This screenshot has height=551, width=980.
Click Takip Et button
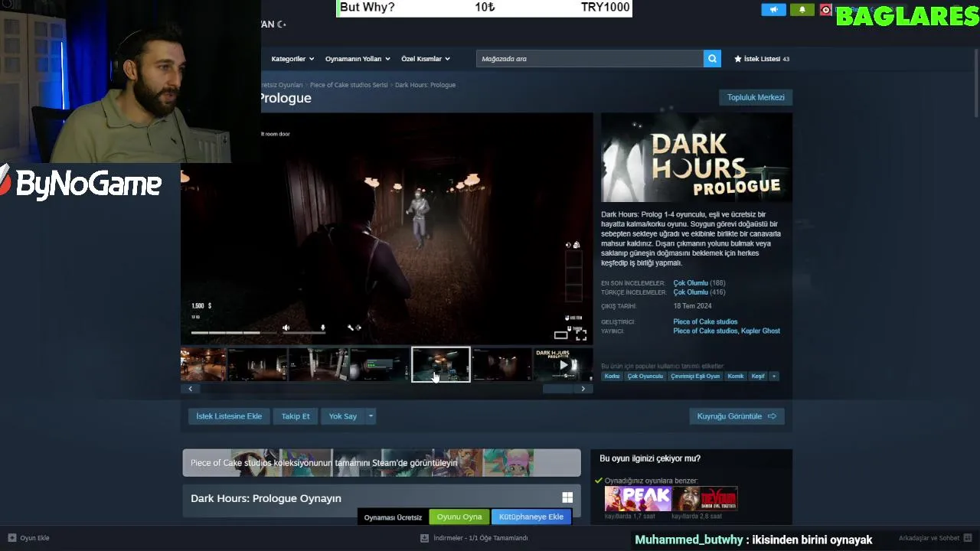[x=296, y=416]
